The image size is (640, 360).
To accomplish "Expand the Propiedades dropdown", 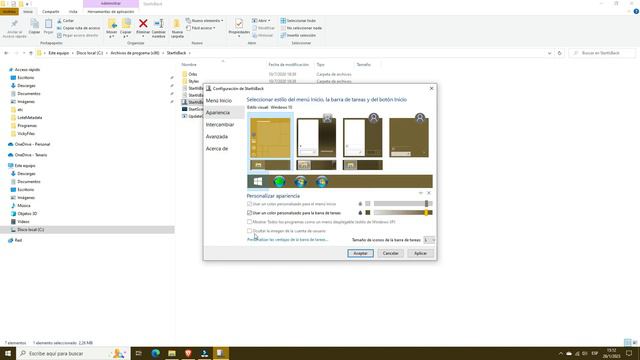I will pos(239,36).
